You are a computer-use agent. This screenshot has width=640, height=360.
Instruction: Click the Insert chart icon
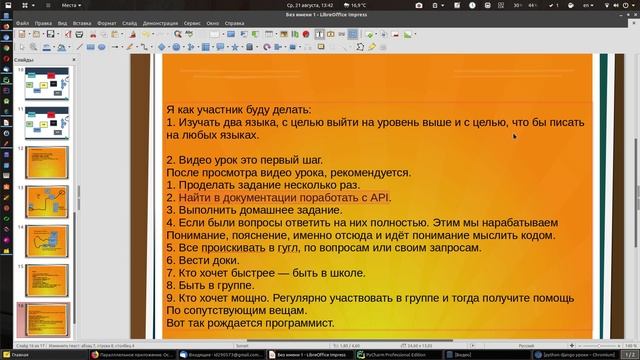tap(295, 34)
